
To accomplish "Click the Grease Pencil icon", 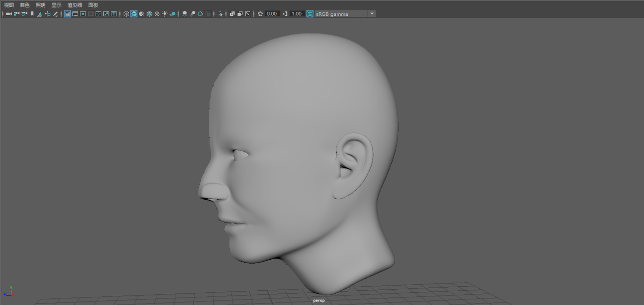I will [55, 14].
